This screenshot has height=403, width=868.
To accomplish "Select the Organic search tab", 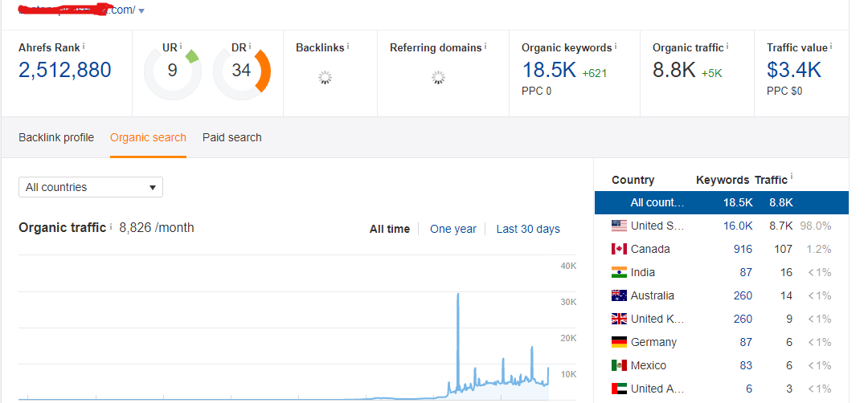I will click(x=149, y=137).
